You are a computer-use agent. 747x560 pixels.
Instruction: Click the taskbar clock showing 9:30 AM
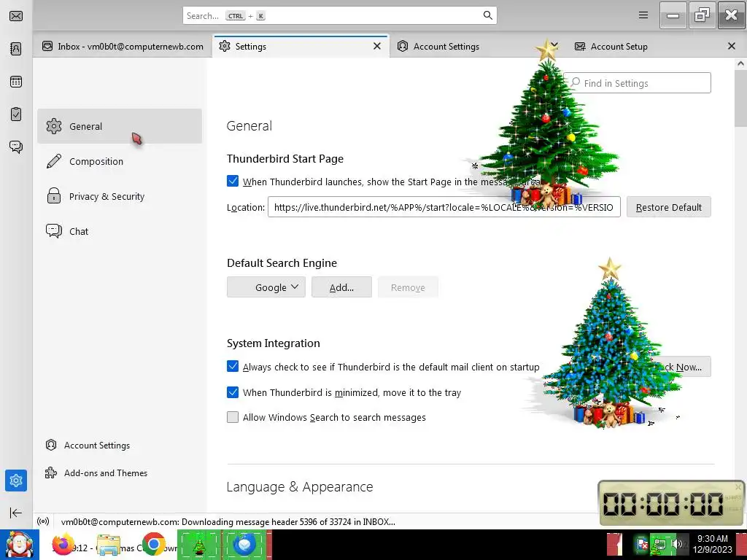(713, 544)
